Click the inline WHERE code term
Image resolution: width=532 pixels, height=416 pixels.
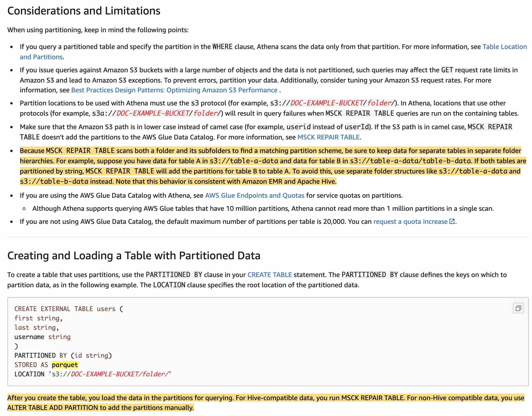[x=222, y=47]
